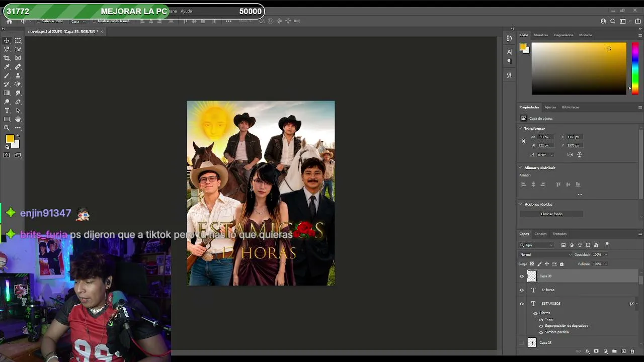Select the Pen tool
Image resolution: width=644 pixels, height=362 pixels.
18,102
